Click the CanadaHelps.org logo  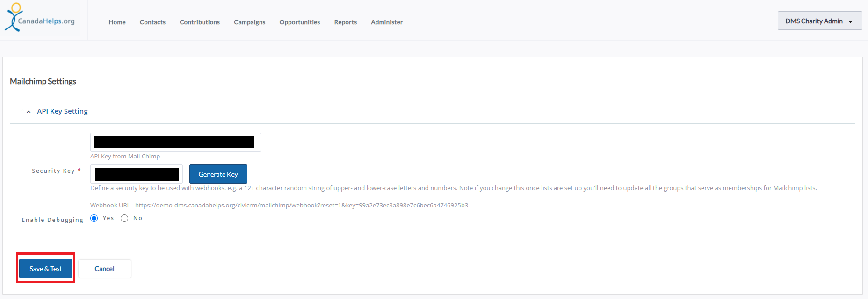click(40, 18)
